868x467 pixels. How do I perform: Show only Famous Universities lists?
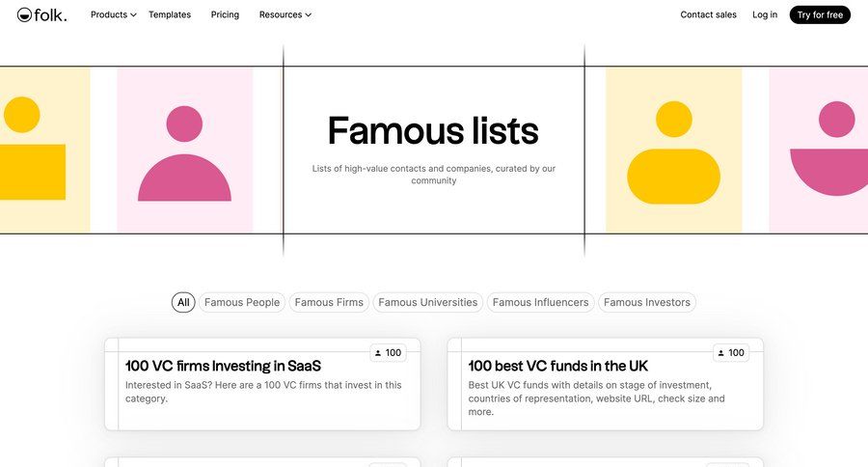[x=427, y=302]
